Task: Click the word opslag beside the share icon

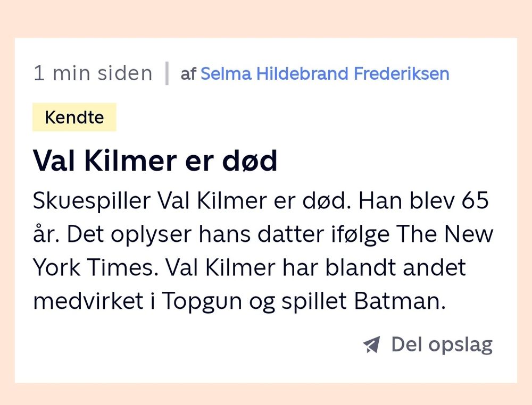Action: 460,345
